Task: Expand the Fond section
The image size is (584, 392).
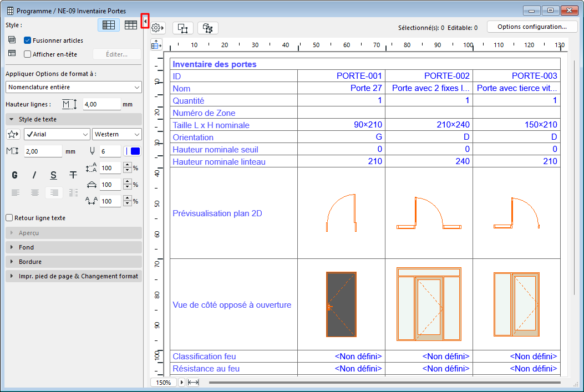Action: point(73,247)
